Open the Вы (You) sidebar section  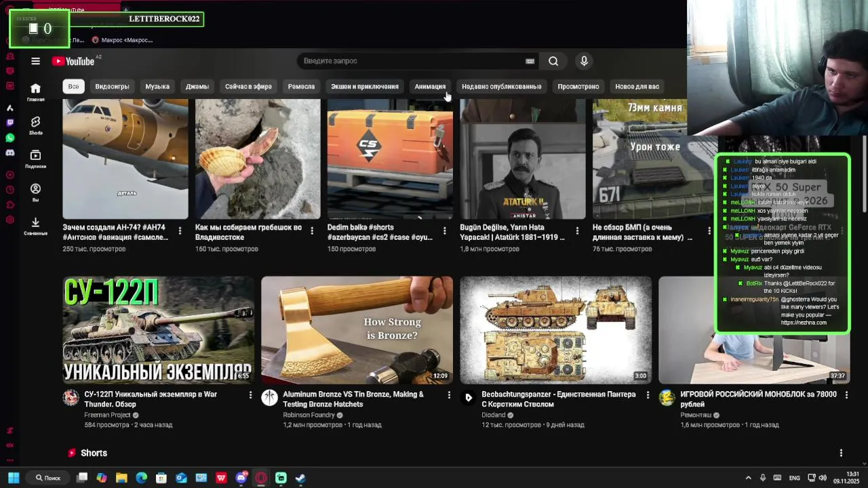35,192
